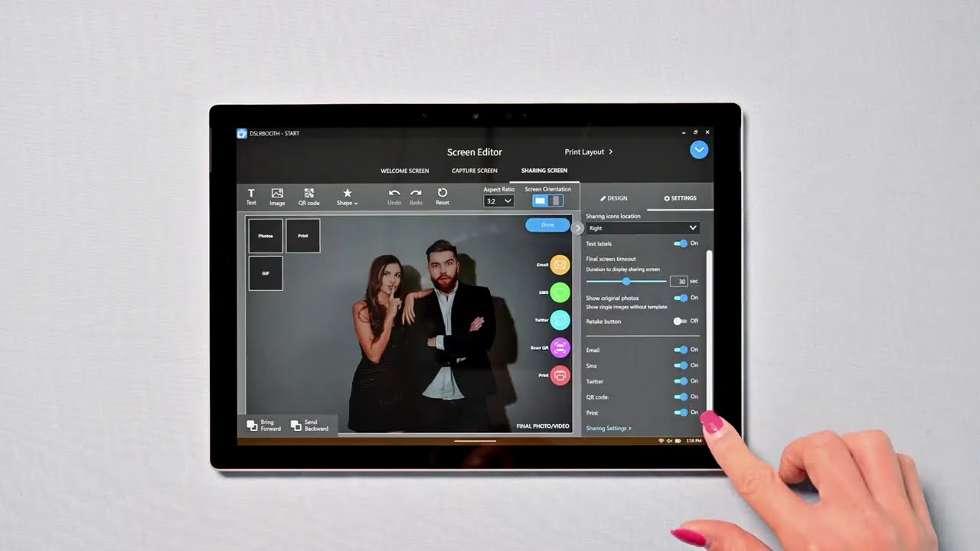Toggle Email sharing switch

pos(680,350)
